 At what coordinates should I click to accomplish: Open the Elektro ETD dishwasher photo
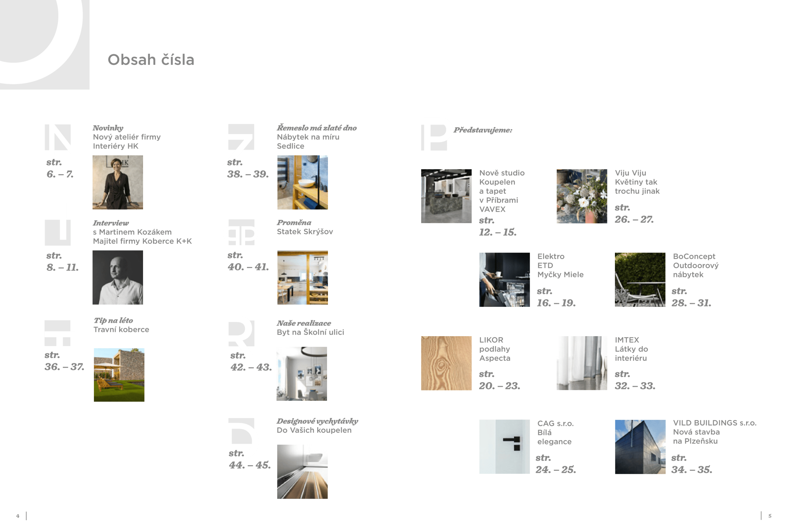pos(505,280)
